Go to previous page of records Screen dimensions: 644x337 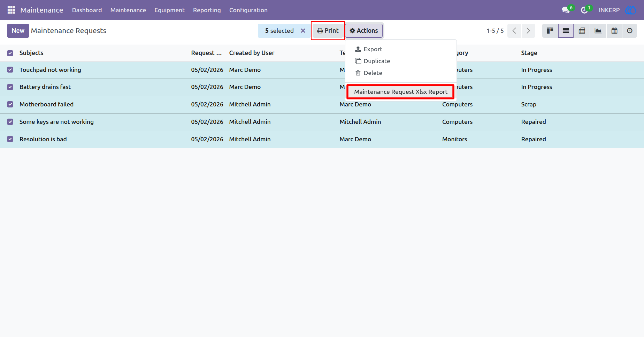(514, 31)
